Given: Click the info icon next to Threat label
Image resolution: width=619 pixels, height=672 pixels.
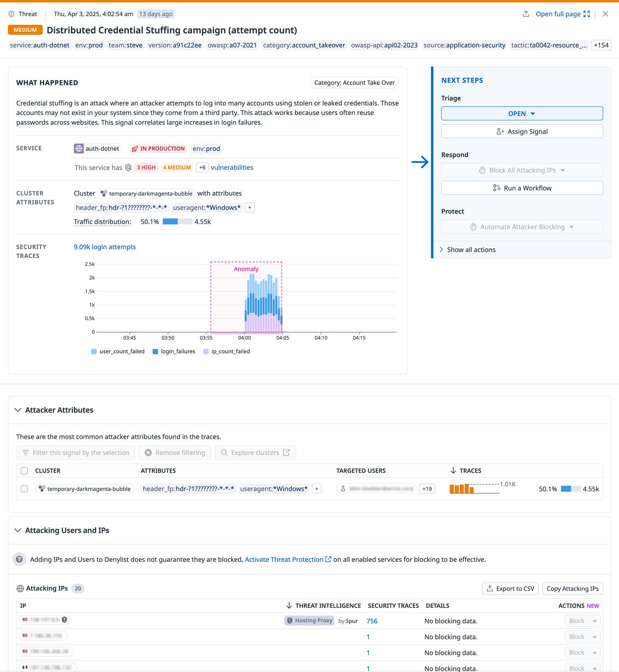Looking at the screenshot, I should pos(11,13).
